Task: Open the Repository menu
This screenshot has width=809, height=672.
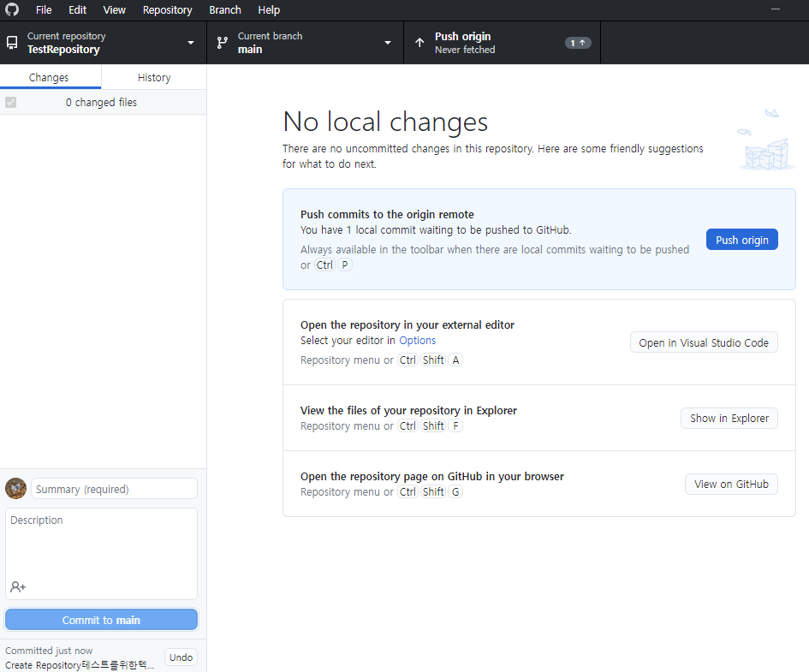Action: click(167, 9)
